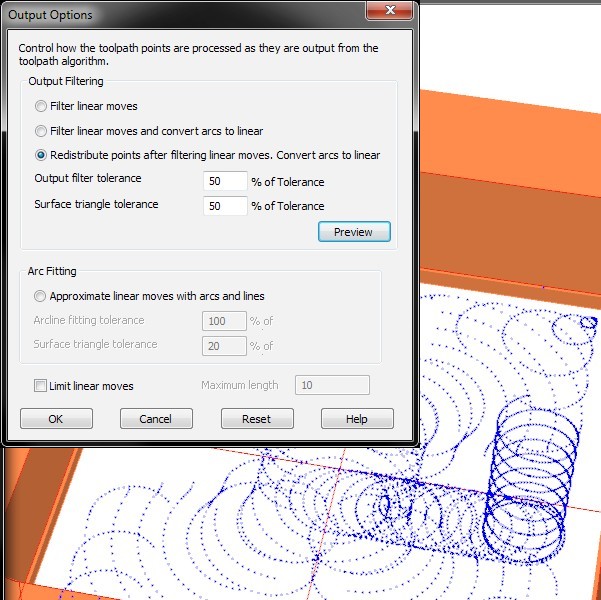Screen dimensions: 601x600
Task: Open Help for Output Options
Action: coord(357,419)
